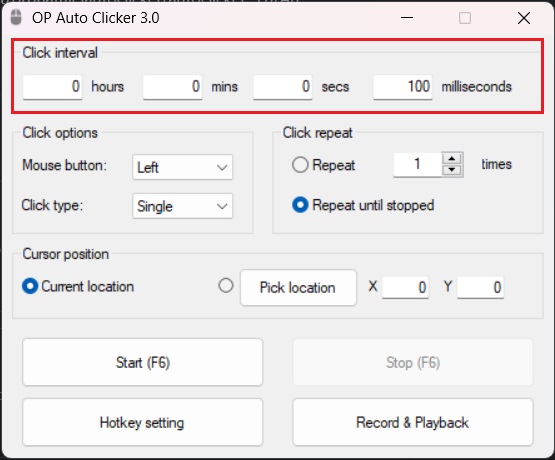Edit the X coordinate field
555x460 pixels.
[405, 287]
